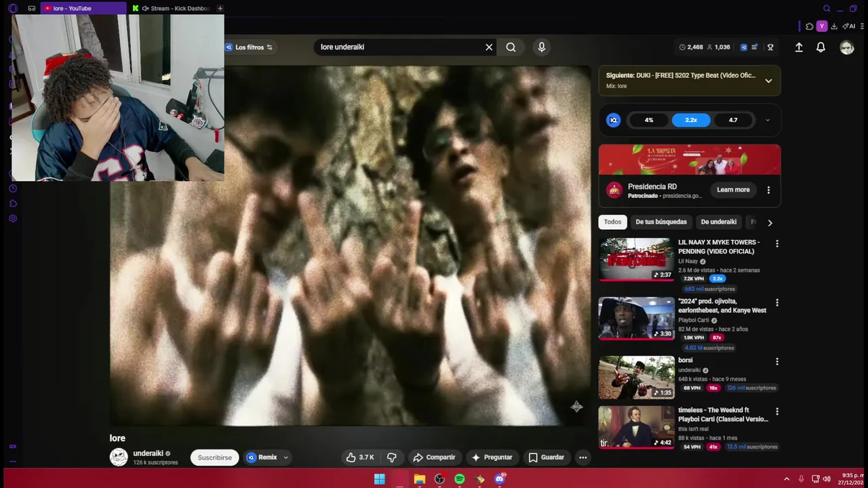Open the underaiki channel avatar
The width and height of the screenshot is (868, 488).
[119, 457]
